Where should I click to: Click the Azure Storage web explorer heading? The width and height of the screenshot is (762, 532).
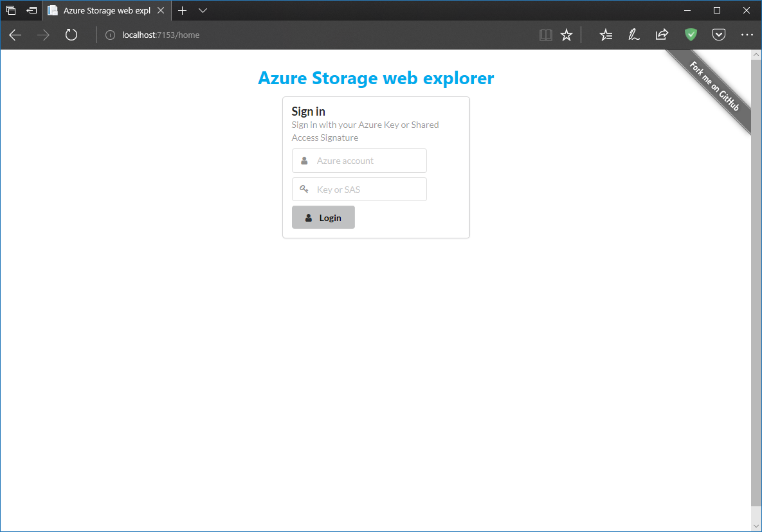376,78
